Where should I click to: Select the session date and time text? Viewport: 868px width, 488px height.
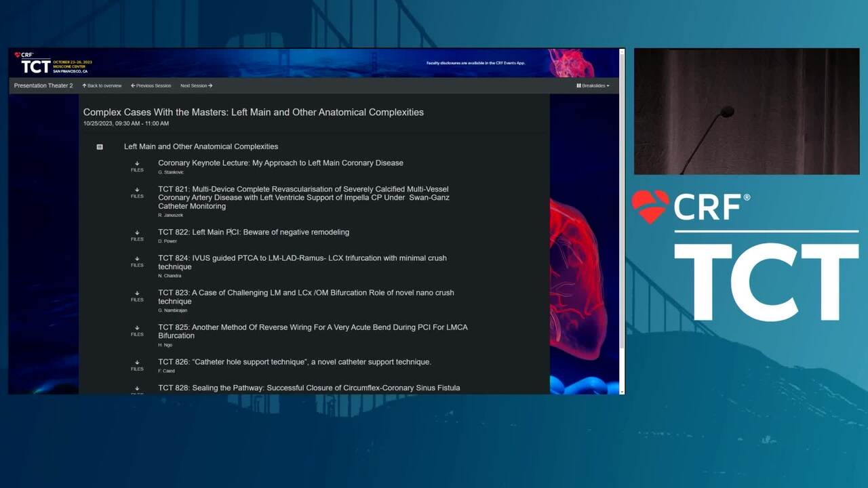126,123
